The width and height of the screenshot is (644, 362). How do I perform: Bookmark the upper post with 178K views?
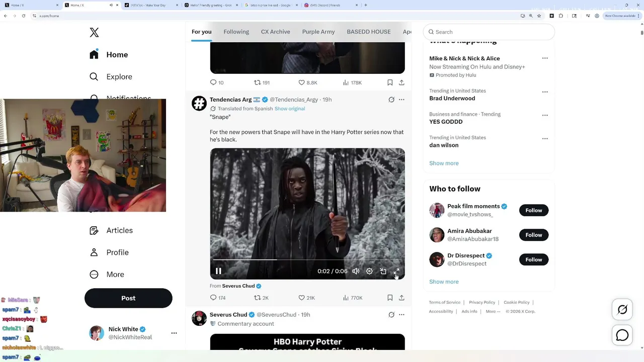coord(390,82)
